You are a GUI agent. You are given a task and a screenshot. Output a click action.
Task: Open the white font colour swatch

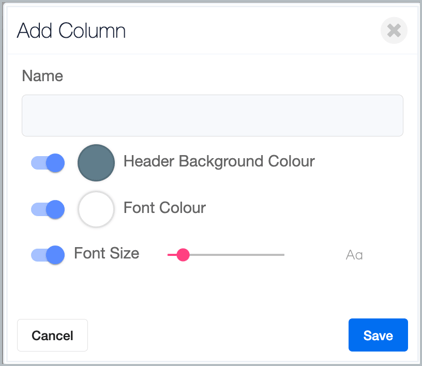[96, 209]
